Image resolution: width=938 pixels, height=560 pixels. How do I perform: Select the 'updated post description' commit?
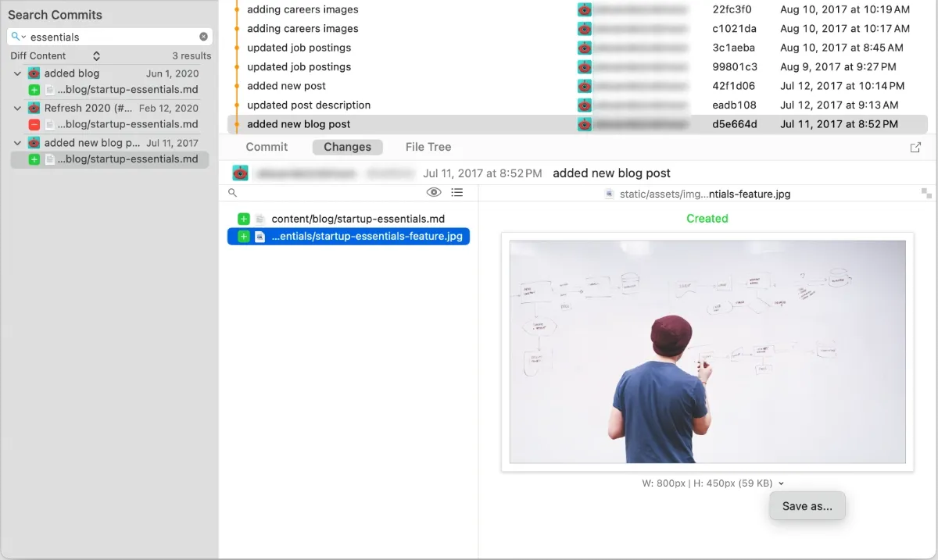click(x=309, y=105)
